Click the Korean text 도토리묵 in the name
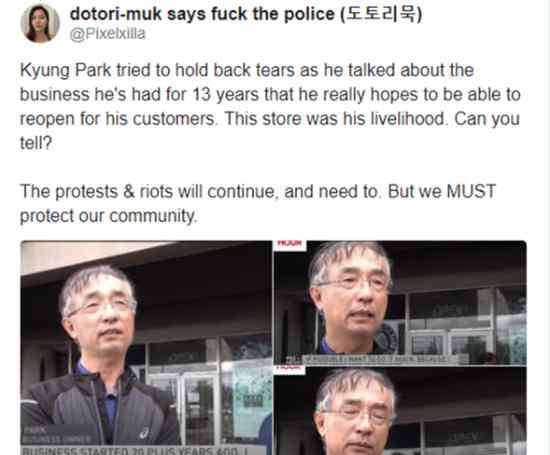This screenshot has width=550, height=455. click(x=381, y=14)
